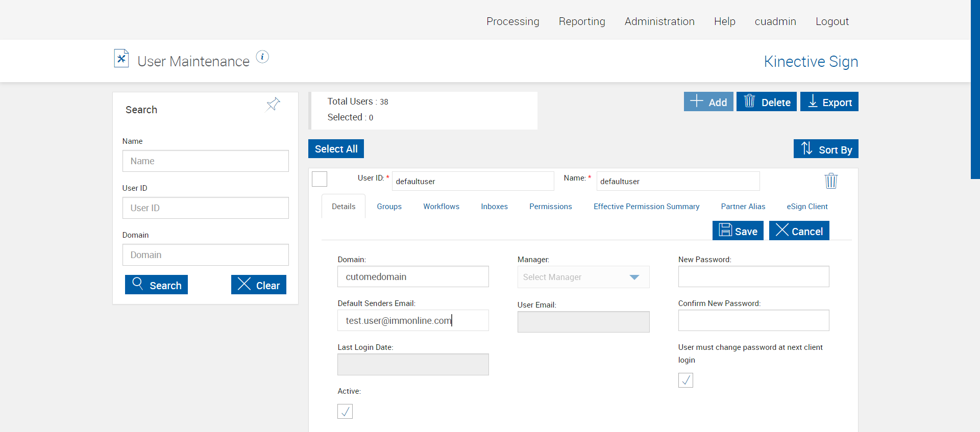
Task: Click the Logout link
Action: pyautogui.click(x=832, y=21)
